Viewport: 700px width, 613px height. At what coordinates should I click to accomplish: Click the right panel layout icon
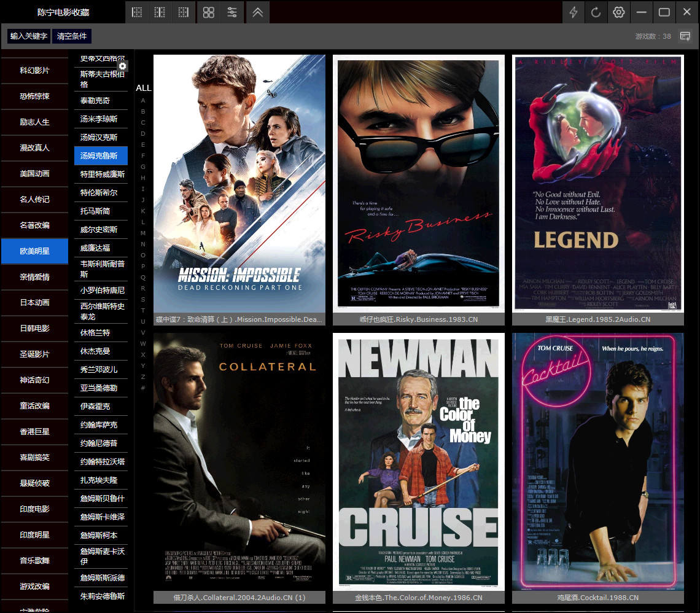click(183, 12)
